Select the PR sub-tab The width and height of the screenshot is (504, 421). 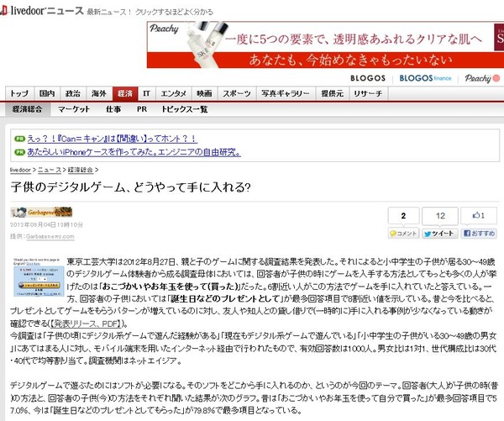point(142,109)
